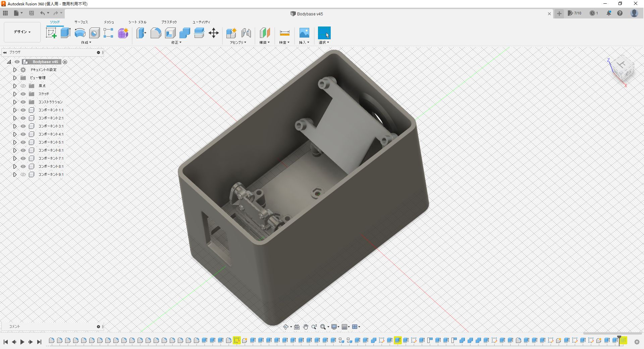The width and height of the screenshot is (644, 349).
Task: Select the Joint assembly tool
Action: coord(246,33)
